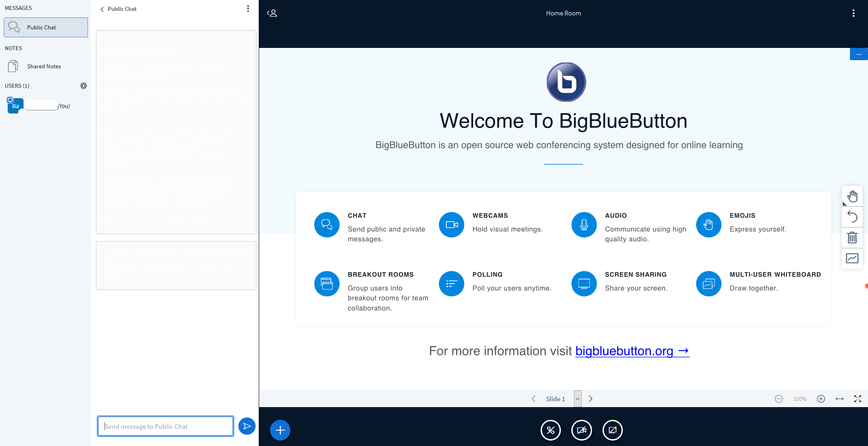Viewport: 868px width, 446px height.
Task: Switch to the Public Chat panel
Action: (45, 27)
